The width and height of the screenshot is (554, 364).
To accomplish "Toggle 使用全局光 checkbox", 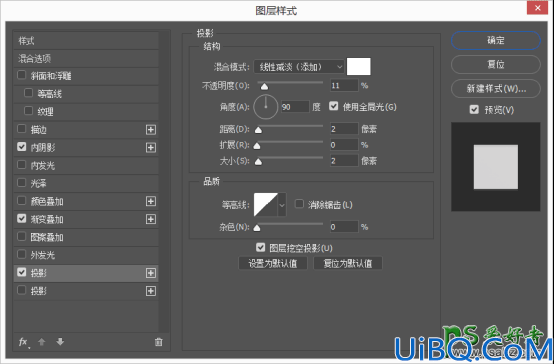I will click(334, 106).
